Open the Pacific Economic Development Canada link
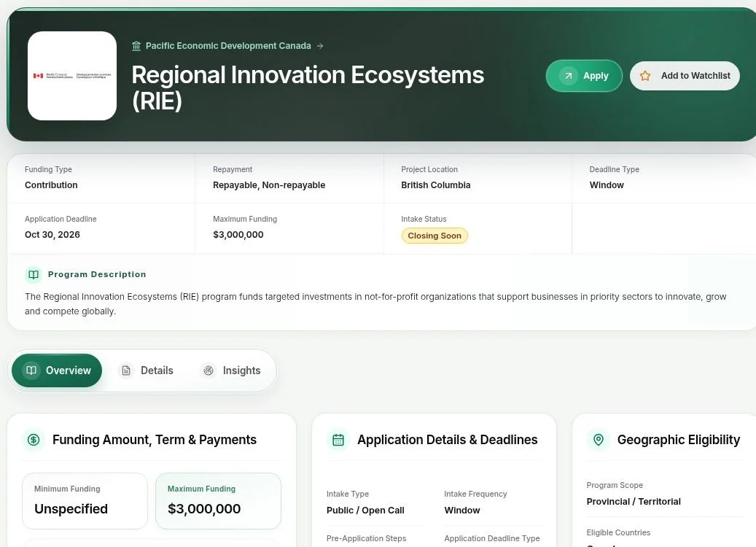Image resolution: width=756 pixels, height=547 pixels. [x=228, y=46]
